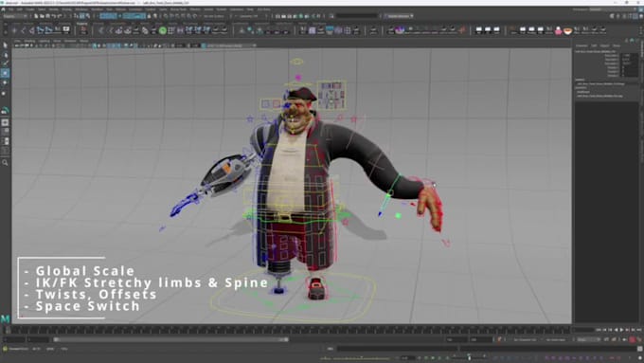Select the green ring control on the pirate's wrist
The image size is (644, 363).
click(394, 184)
